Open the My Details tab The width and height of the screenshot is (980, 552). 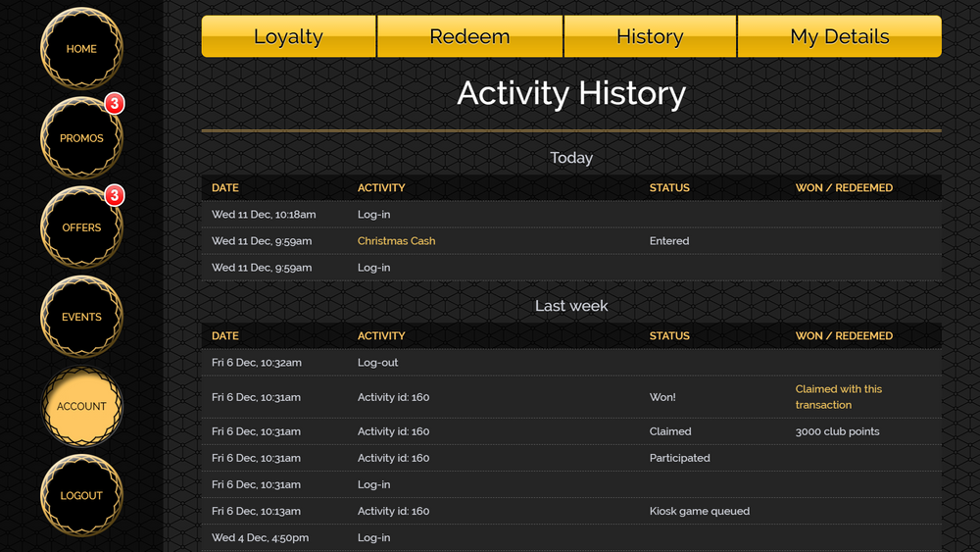[x=839, y=37]
